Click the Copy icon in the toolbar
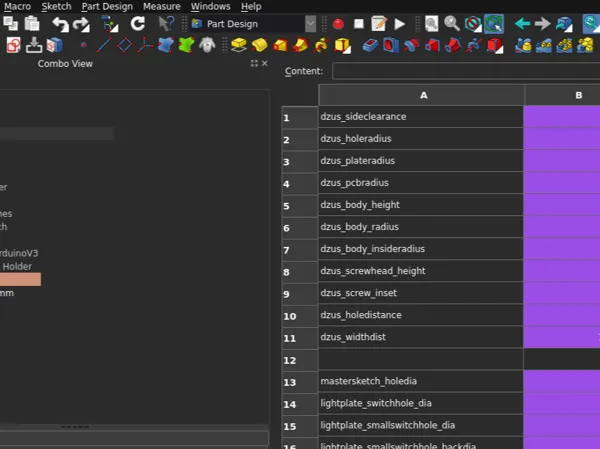 [10, 24]
